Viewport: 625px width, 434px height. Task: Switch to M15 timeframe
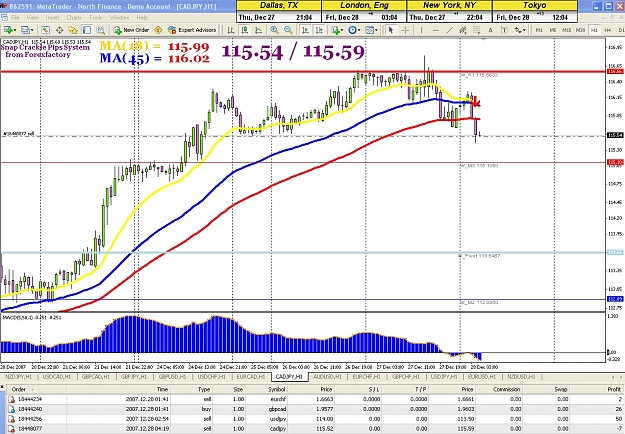click(x=566, y=30)
